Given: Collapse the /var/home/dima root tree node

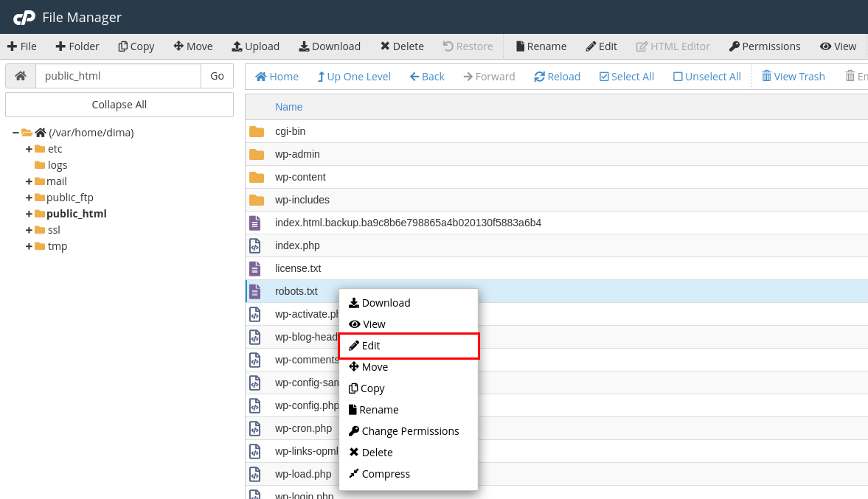Looking at the screenshot, I should click(15, 133).
